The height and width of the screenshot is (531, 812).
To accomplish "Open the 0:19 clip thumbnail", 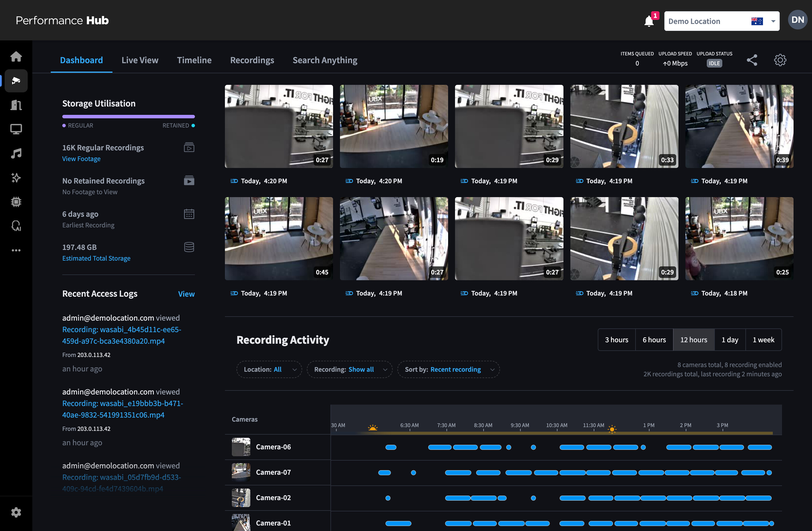I will pos(394,126).
